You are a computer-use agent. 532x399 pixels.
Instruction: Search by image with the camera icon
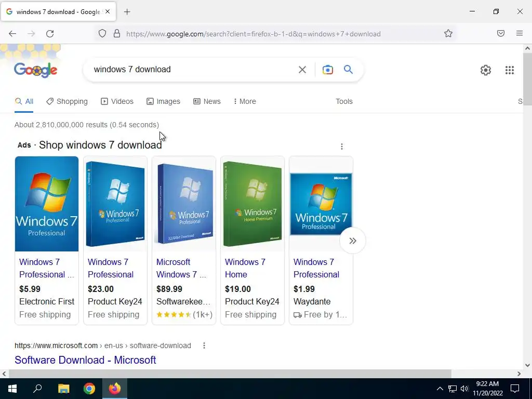[327, 70]
